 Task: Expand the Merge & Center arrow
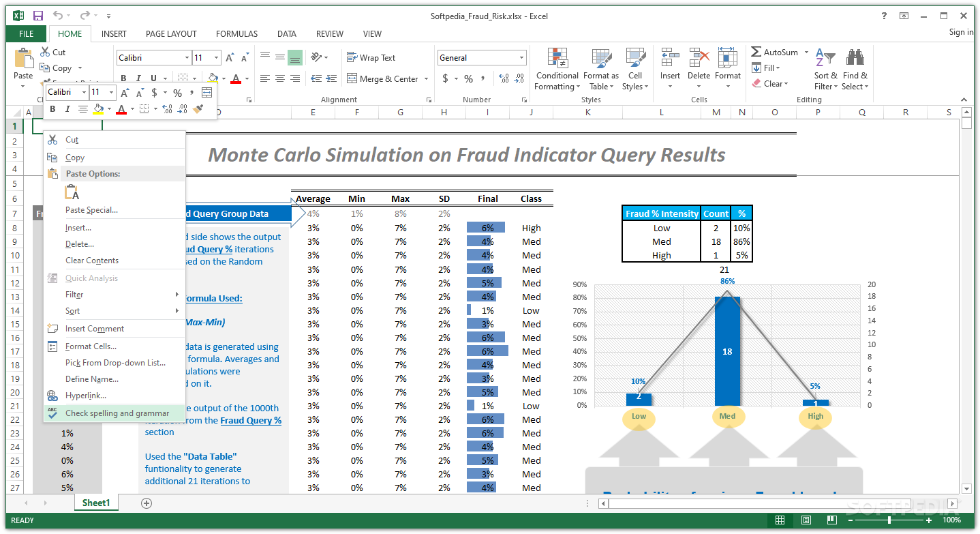(427, 79)
